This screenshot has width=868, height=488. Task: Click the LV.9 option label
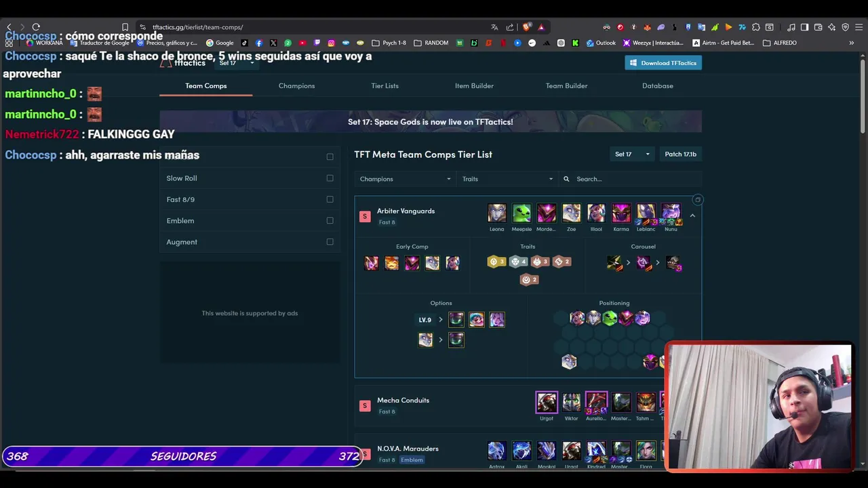425,320
